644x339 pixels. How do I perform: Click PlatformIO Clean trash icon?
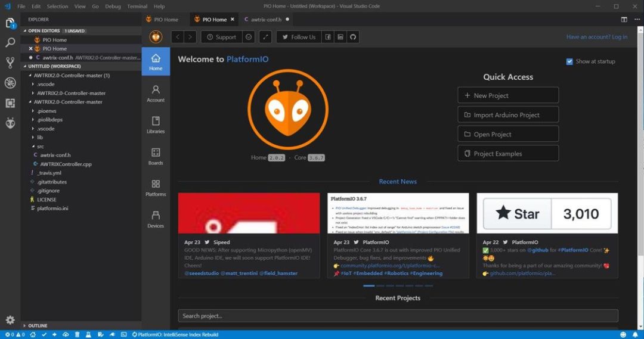pyautogui.click(x=77, y=334)
